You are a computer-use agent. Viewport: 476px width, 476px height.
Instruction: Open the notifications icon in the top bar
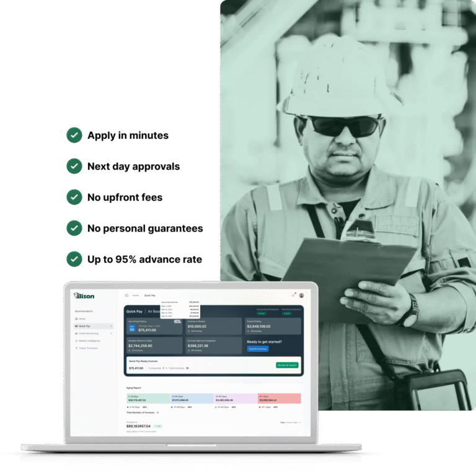click(293, 295)
